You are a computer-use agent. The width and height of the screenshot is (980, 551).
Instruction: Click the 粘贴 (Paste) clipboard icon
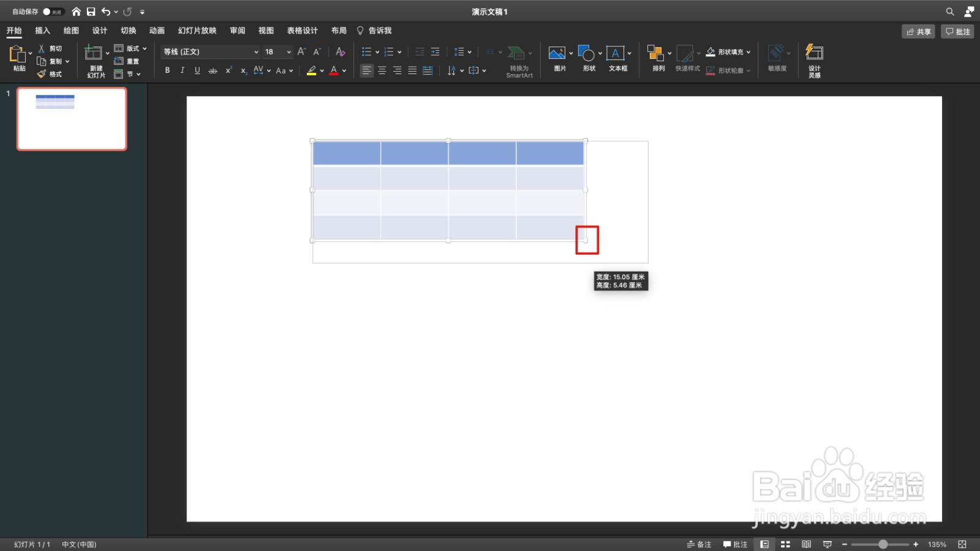(x=17, y=54)
